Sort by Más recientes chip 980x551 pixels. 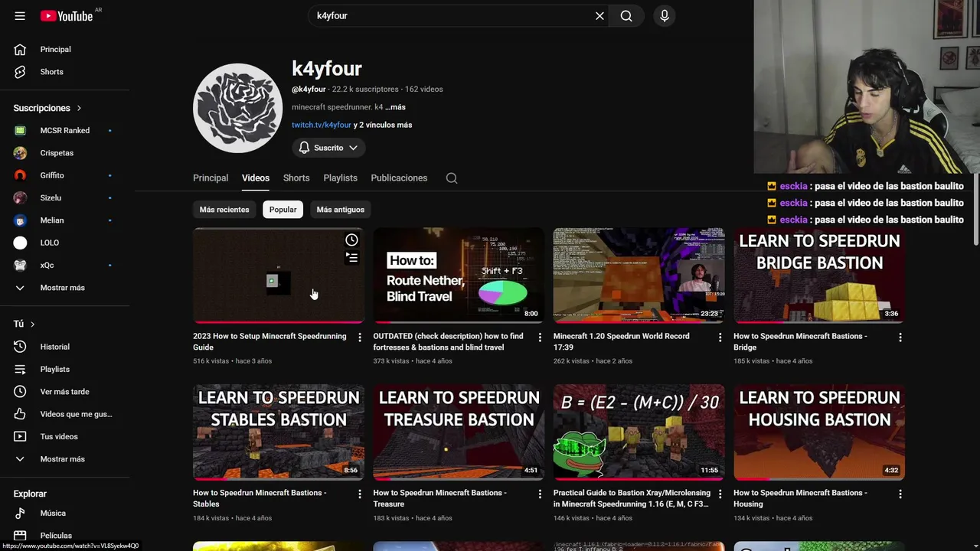(x=224, y=210)
